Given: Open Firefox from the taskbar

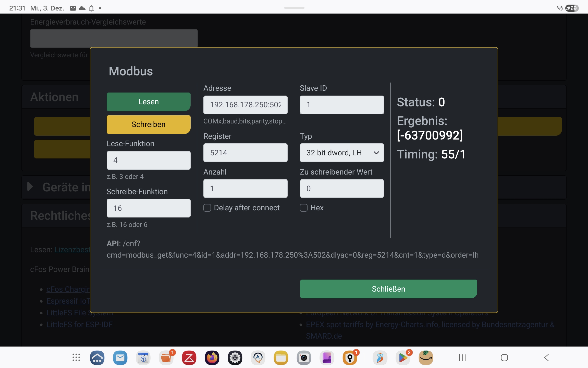Looking at the screenshot, I should tap(212, 358).
